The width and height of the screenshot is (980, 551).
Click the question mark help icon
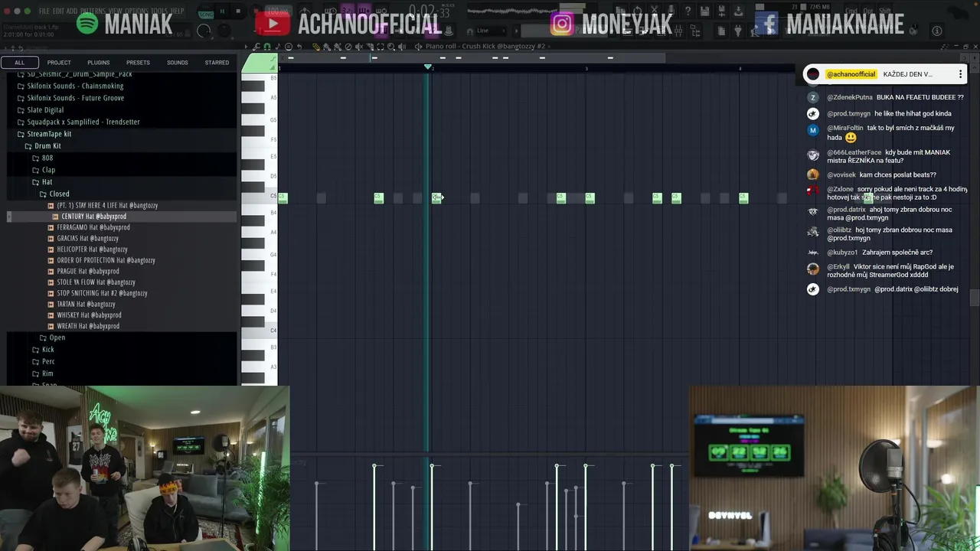pos(688,11)
